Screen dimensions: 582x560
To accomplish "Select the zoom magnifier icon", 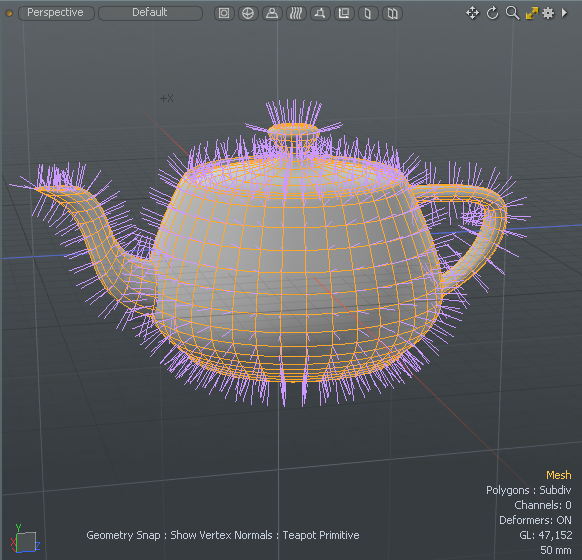I will [512, 13].
